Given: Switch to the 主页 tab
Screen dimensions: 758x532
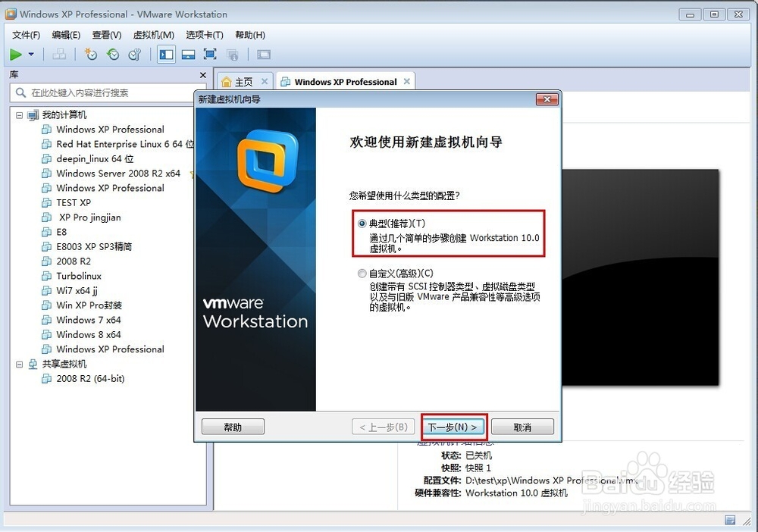Looking at the screenshot, I should [x=244, y=82].
